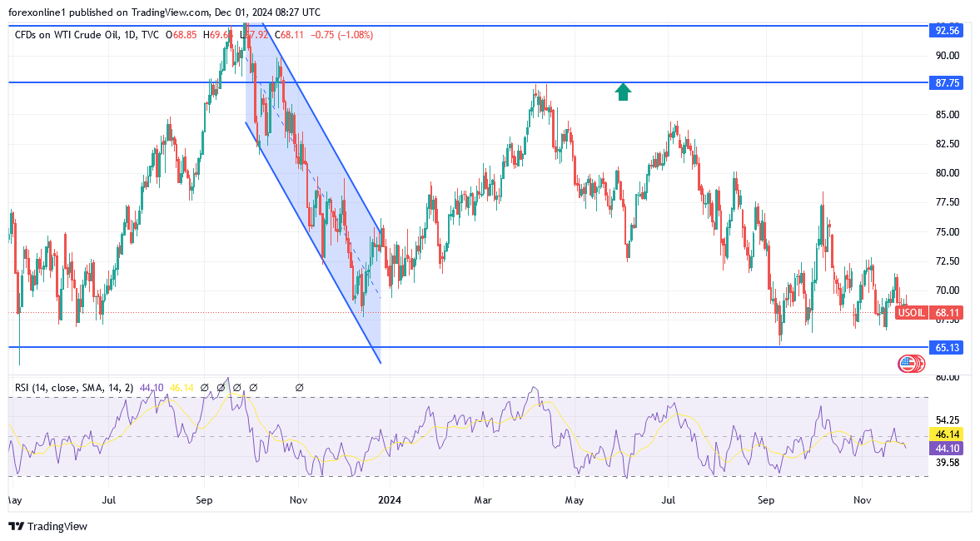Viewport: 980px width, 541px height.
Task: Click the first RSI null-value symbol
Action: [x=204, y=387]
